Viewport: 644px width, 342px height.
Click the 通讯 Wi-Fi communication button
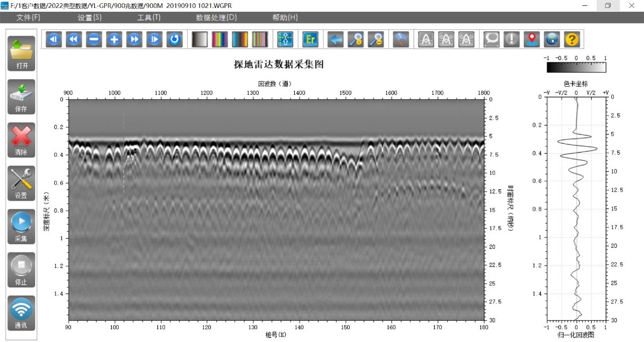21,313
